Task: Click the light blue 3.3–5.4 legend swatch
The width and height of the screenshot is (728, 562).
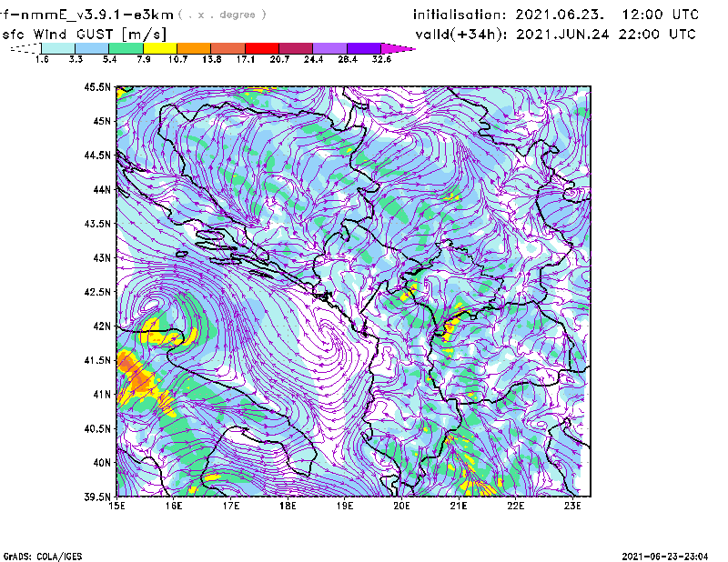Action: click(x=92, y=48)
